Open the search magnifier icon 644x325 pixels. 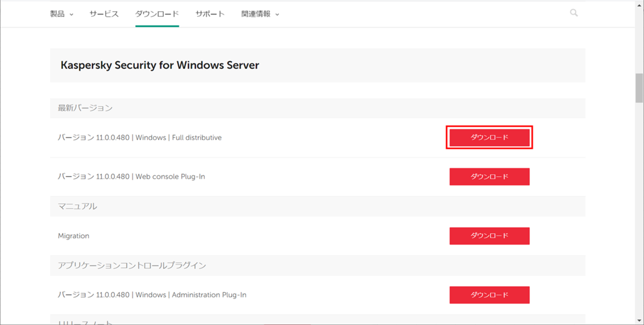point(574,13)
